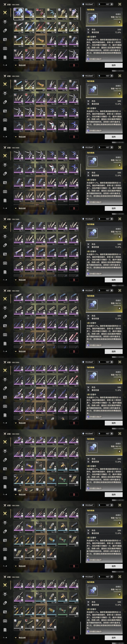Image resolution: width=127 pixels, height=644 pixels.
Task: Expand the sidebar arrow at bottom of topmost sidebar
Action: click(5, 65)
